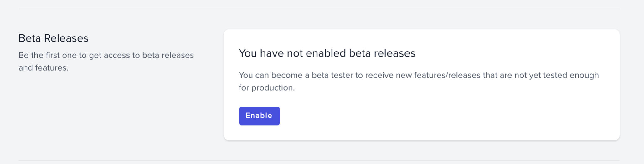This screenshot has height=164, width=644.
Task: Select the Beta Releases section heading
Action: point(54,38)
